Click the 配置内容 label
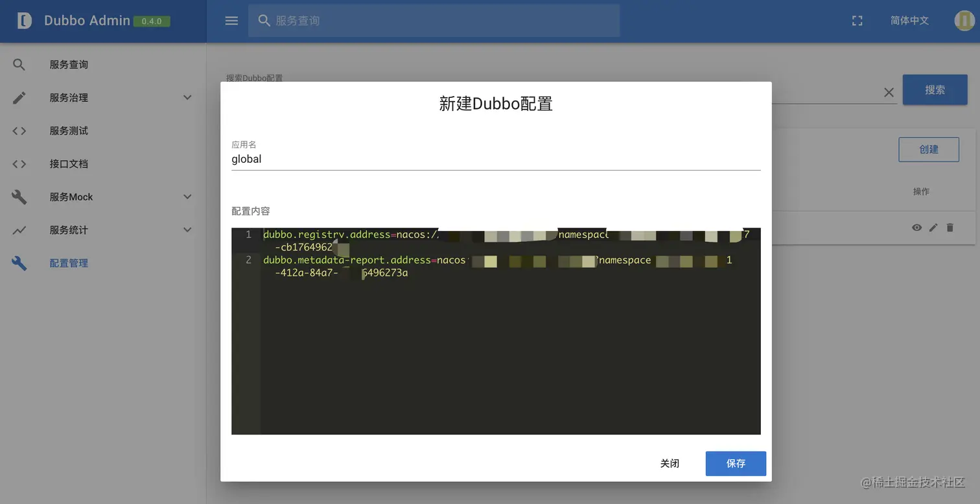 [x=251, y=211]
